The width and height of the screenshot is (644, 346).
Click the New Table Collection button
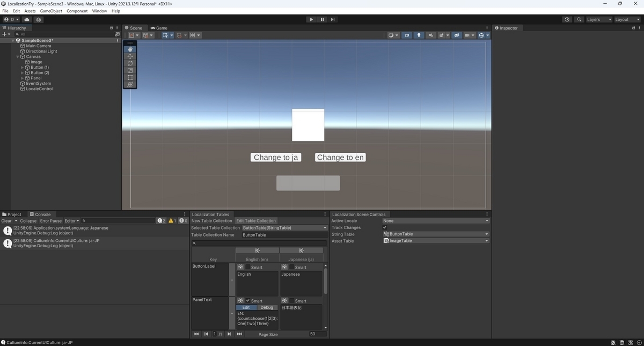(x=211, y=220)
